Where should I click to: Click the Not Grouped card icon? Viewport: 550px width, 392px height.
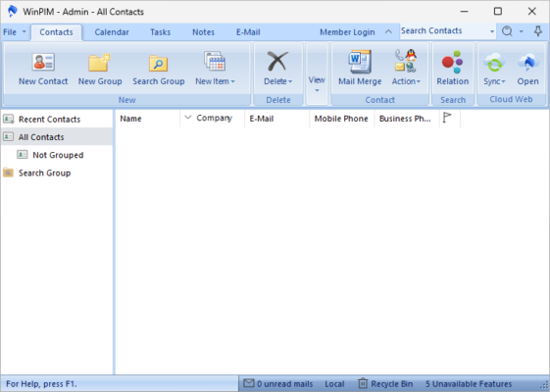23,154
